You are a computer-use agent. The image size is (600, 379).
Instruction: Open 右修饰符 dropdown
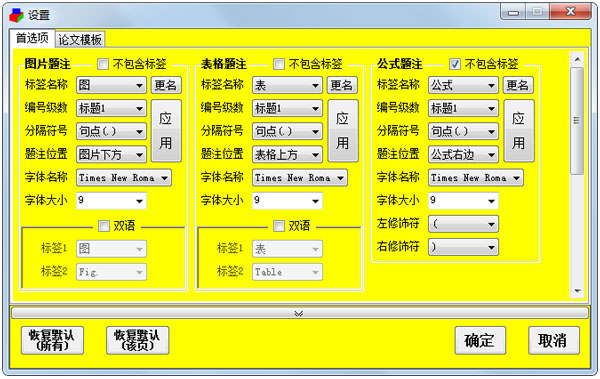[x=463, y=247]
